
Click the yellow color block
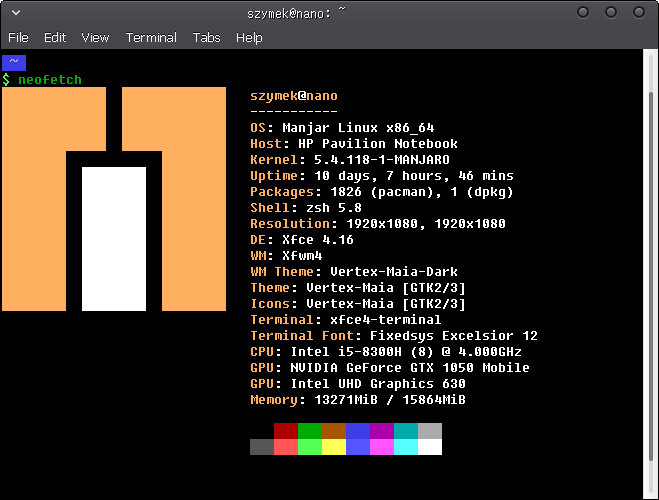coord(334,446)
